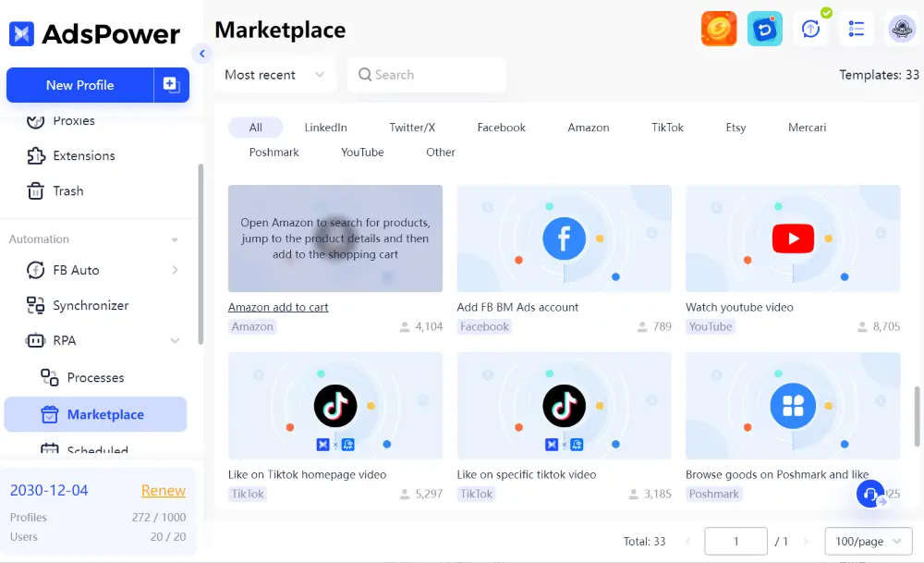Click the FB Auto icon in sidebar

click(35, 270)
